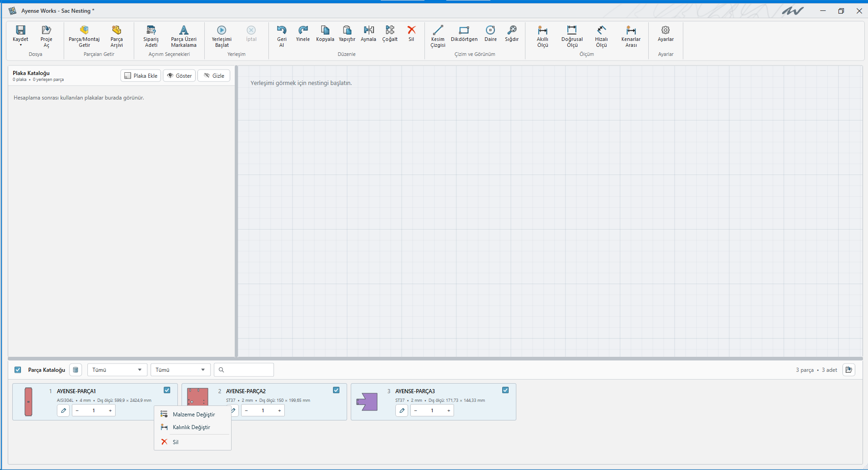The height and width of the screenshot is (470, 868).
Task: Click the Sil delete icon in toolbar
Action: pyautogui.click(x=411, y=30)
